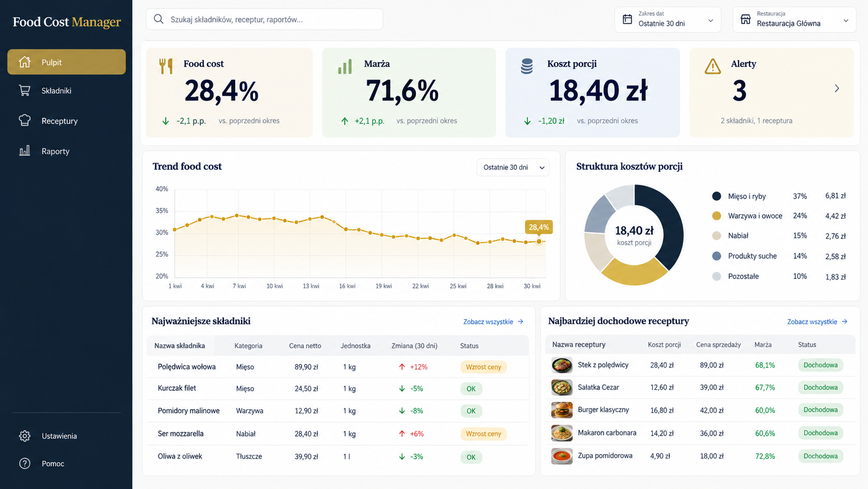Open Ustawienia in the sidebar
This screenshot has width=868, height=489.
(x=66, y=436)
